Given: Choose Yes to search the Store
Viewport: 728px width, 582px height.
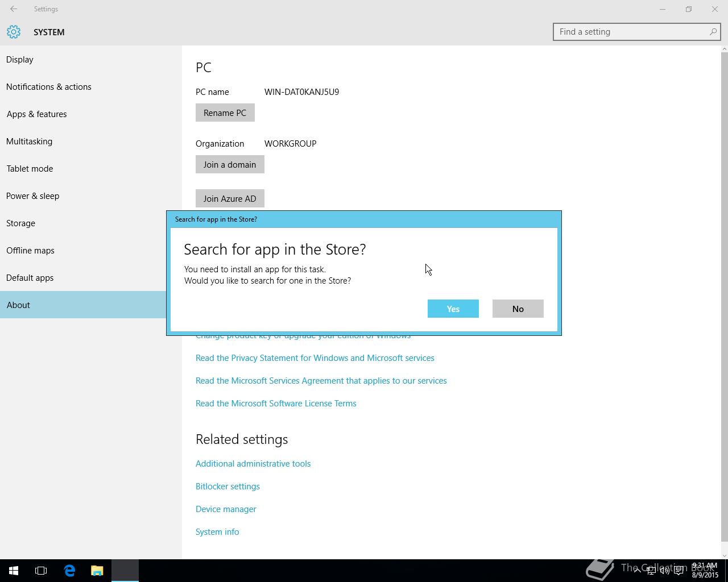Looking at the screenshot, I should click(453, 309).
